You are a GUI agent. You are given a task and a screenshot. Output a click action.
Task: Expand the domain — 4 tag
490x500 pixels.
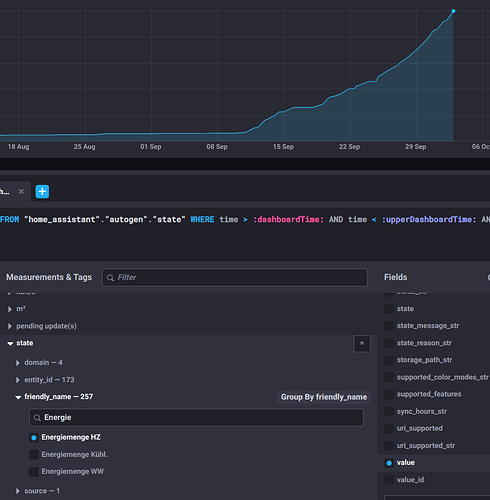click(18, 363)
